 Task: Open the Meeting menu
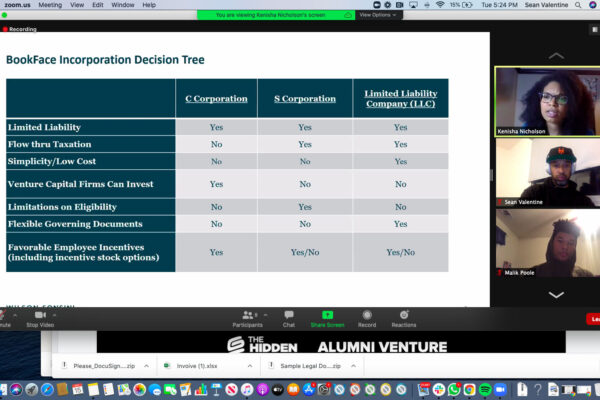click(50, 5)
